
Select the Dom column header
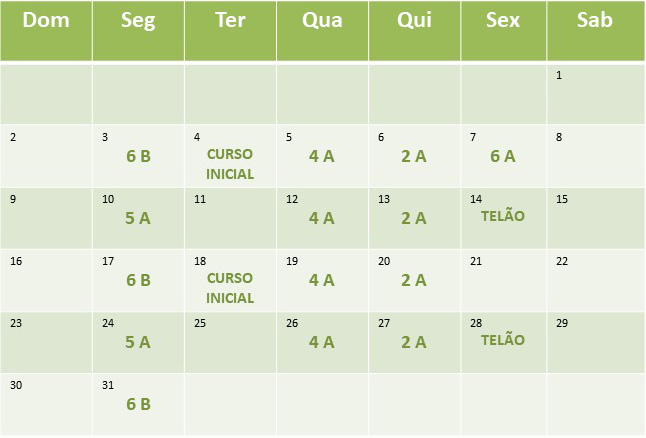coord(46,31)
